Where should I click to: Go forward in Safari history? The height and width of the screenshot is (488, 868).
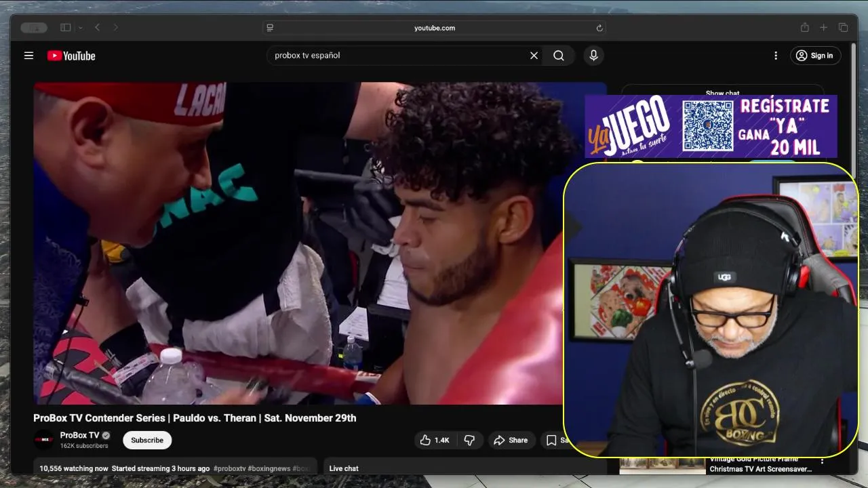(116, 28)
